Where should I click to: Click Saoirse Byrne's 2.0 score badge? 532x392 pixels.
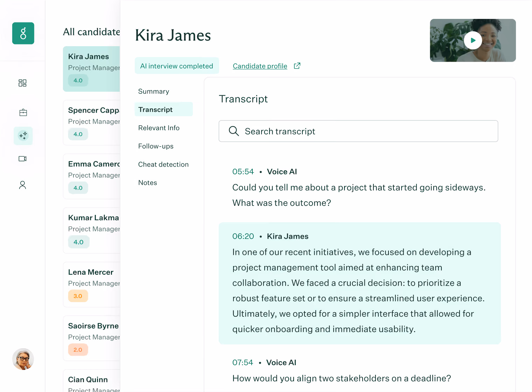pos(78,350)
